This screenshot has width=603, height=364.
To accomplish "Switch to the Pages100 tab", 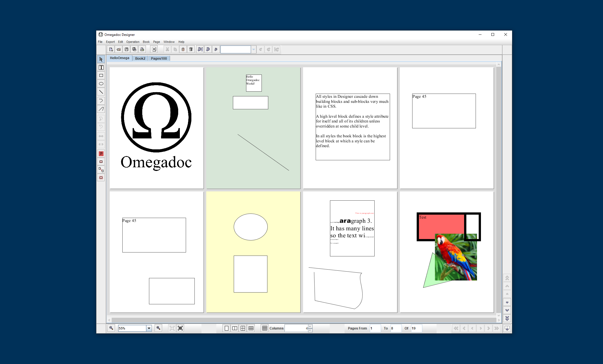I will (159, 59).
